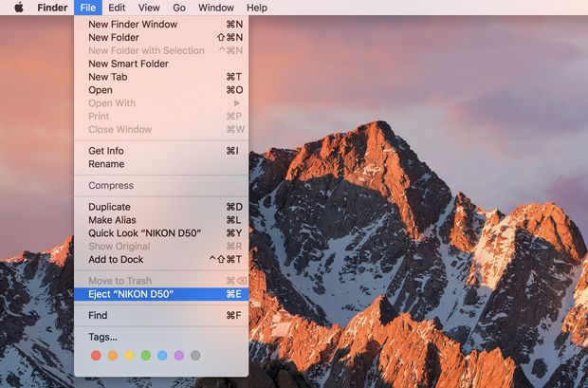Screen dimensions: 588x388
Task: Eject "NIKON D50" volume
Action: [131, 294]
